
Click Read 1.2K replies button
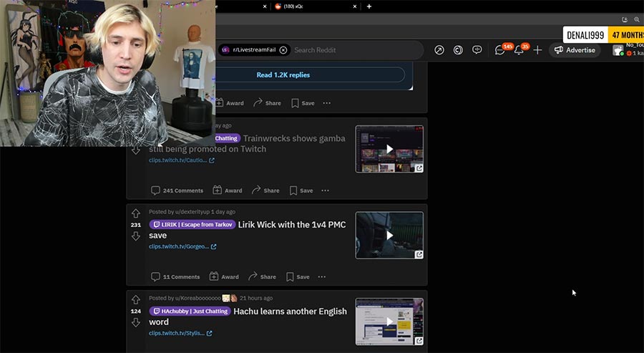[283, 74]
